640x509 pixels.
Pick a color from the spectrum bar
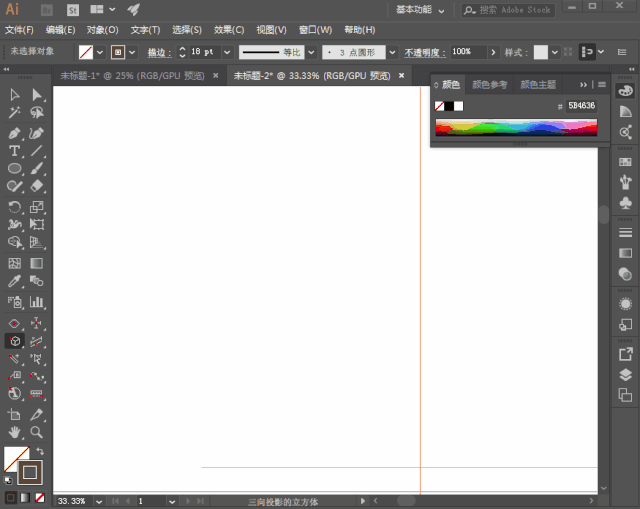(x=516, y=127)
